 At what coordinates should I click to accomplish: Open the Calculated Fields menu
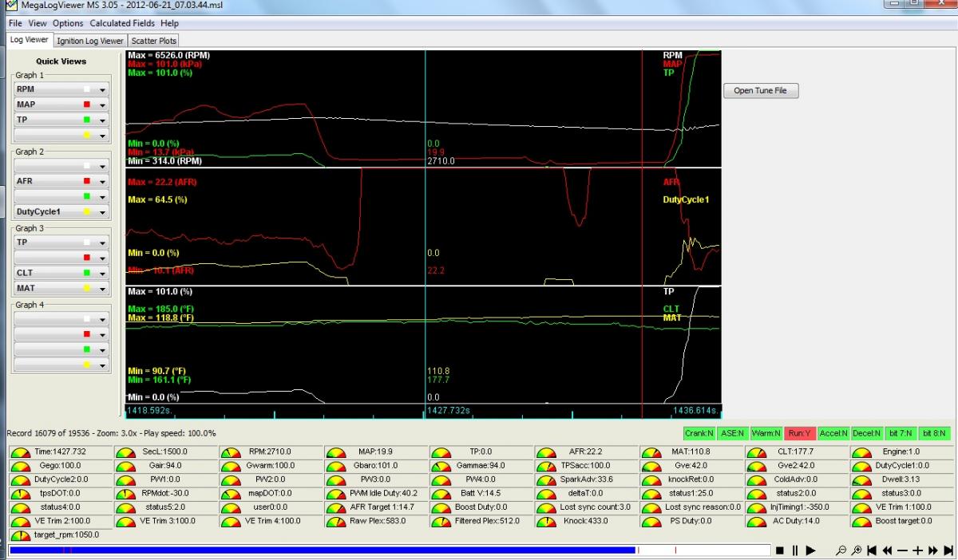coord(123,24)
